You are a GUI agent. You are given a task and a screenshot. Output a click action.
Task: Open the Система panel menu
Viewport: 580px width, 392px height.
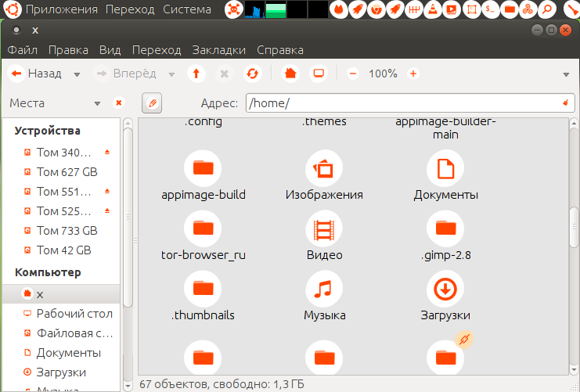(187, 9)
